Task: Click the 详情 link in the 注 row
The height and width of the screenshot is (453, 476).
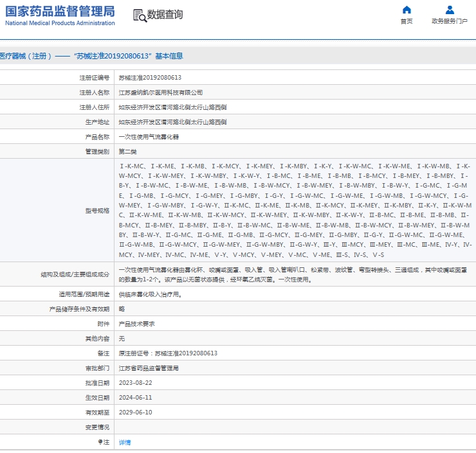Action: 124,442
